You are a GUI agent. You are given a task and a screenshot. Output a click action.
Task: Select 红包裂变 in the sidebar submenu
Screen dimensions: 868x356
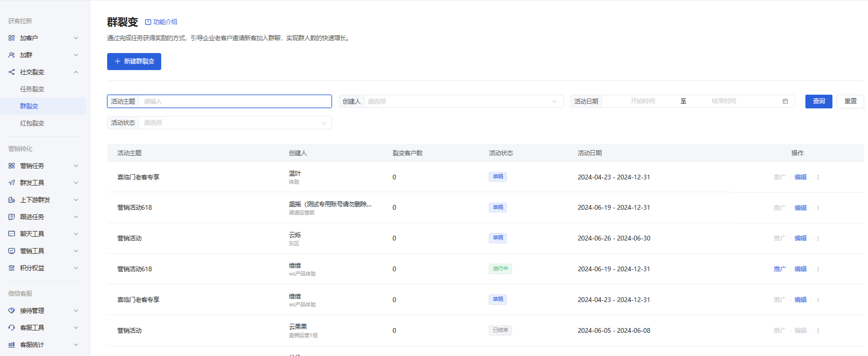[x=32, y=123]
